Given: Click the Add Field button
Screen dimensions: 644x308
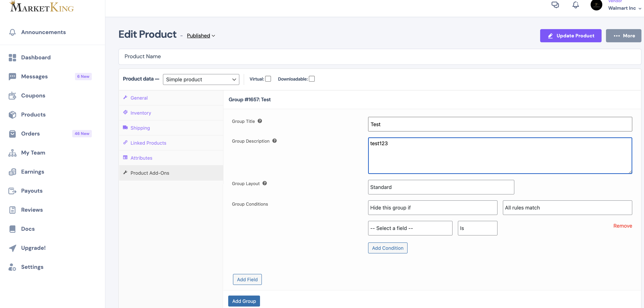Looking at the screenshot, I should click(247, 279).
